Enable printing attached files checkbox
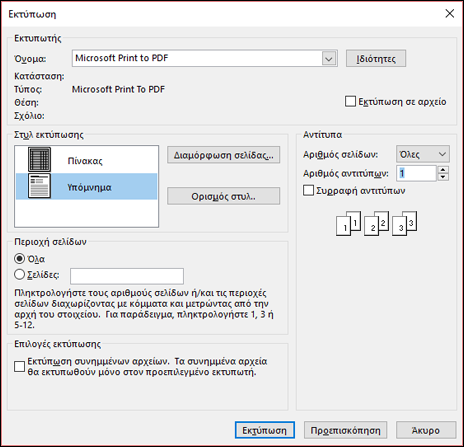Viewport: 464px width, 447px height. point(19,367)
